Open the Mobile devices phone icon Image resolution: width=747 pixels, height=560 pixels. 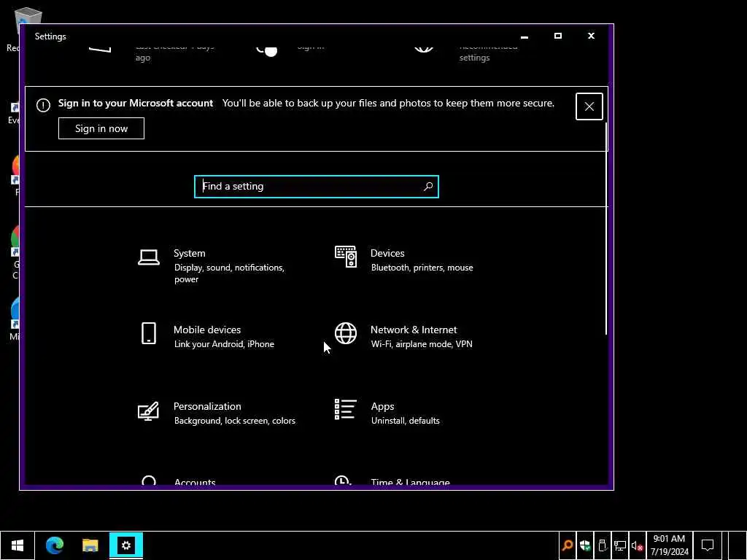(149, 332)
